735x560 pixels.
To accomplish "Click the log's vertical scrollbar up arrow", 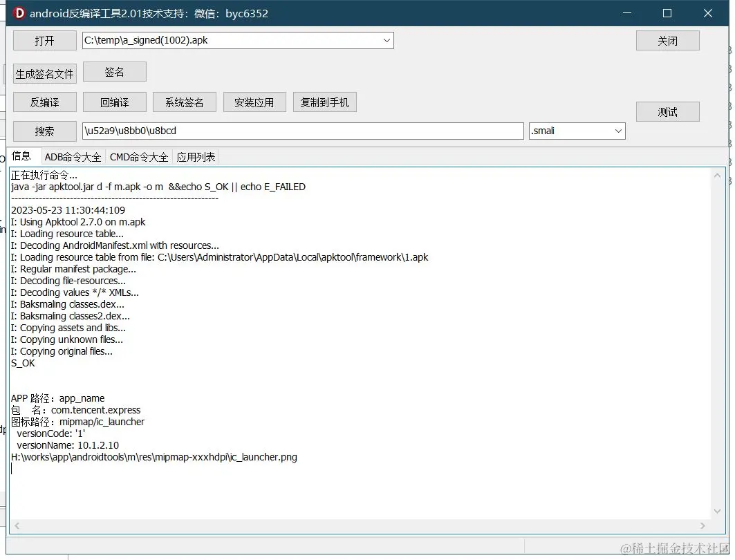I will tap(717, 176).
